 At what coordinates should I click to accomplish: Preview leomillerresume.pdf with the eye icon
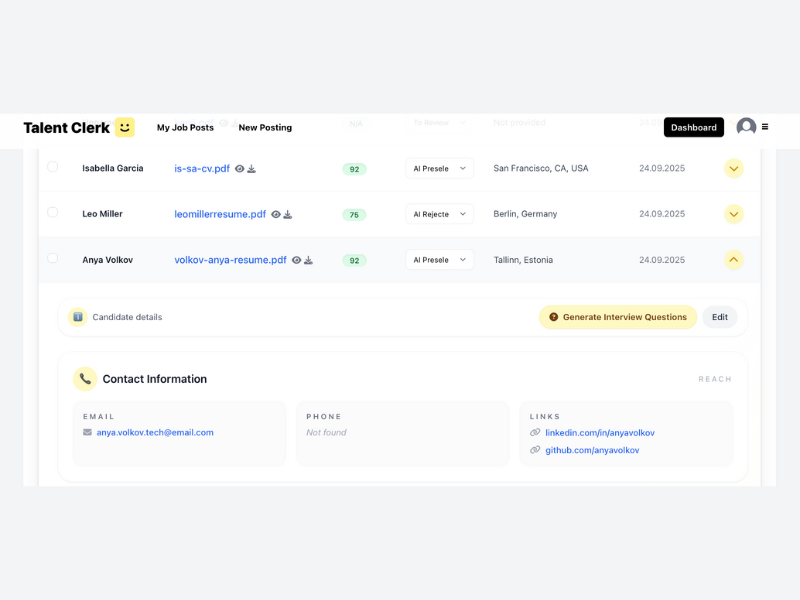(276, 214)
